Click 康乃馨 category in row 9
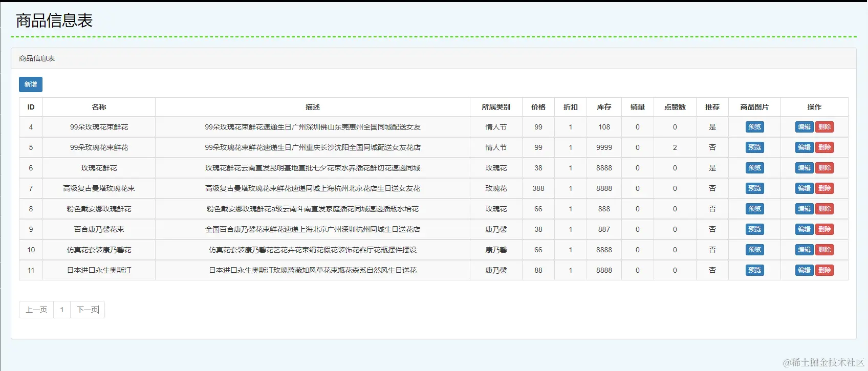The image size is (868, 371). 496,229
